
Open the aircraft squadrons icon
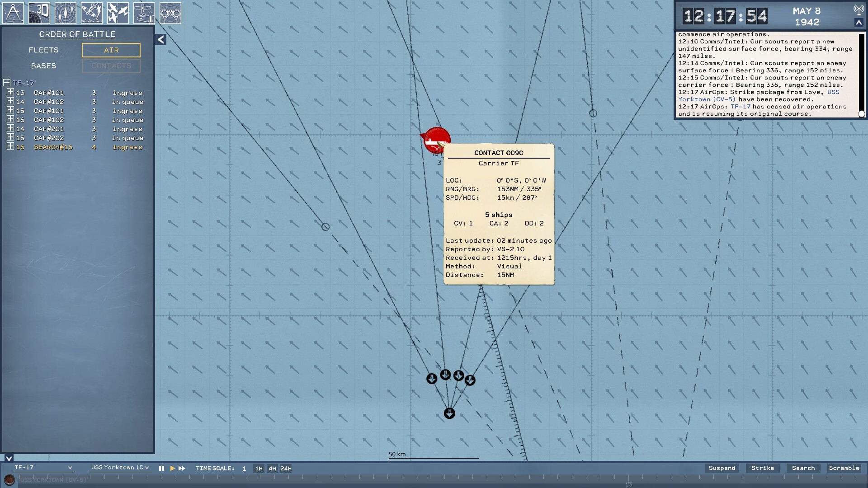118,13
